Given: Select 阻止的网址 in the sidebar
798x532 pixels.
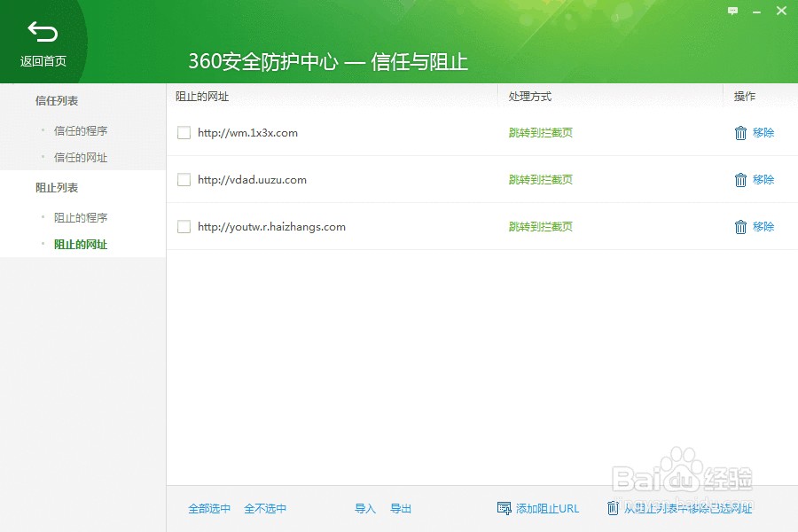Looking at the screenshot, I should click(x=81, y=245).
